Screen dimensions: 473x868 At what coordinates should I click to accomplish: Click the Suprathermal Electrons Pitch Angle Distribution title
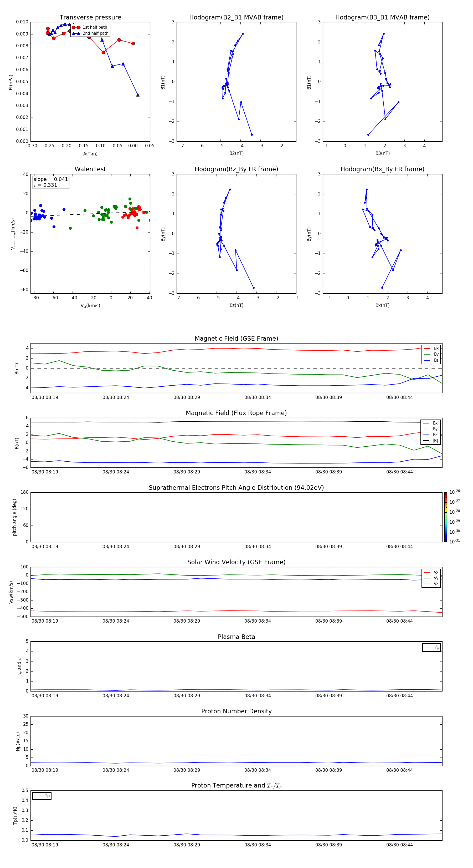[236, 488]
